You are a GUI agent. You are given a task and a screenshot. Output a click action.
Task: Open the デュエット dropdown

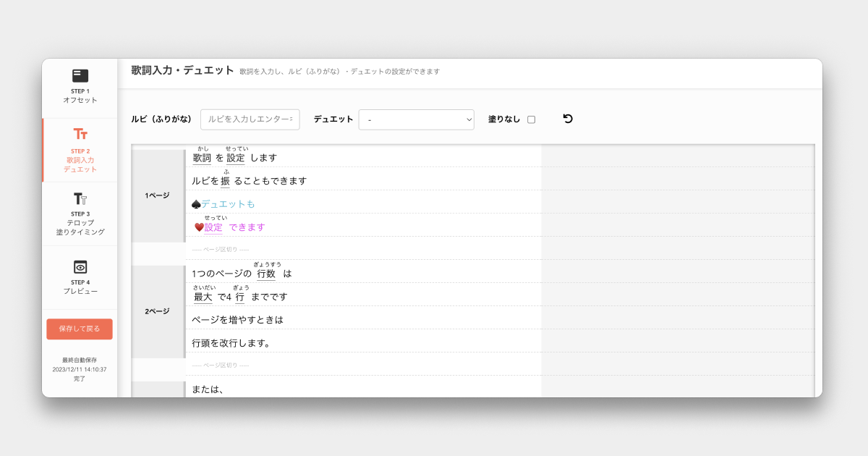click(416, 119)
